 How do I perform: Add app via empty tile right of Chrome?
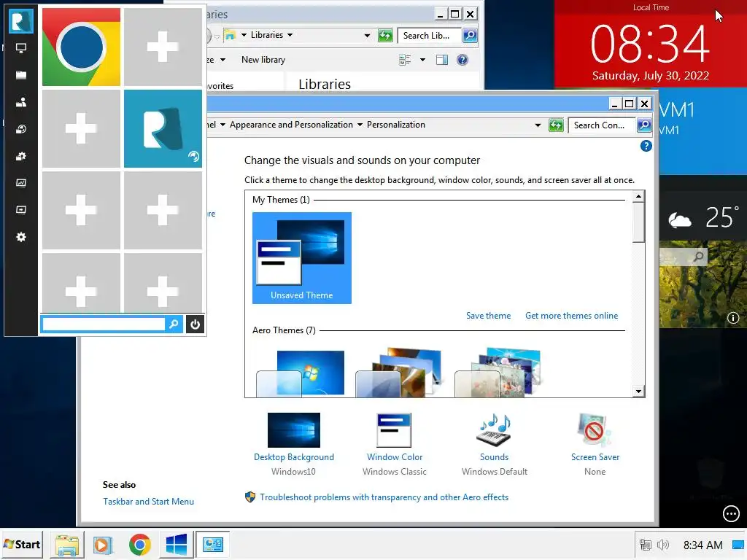[163, 47]
